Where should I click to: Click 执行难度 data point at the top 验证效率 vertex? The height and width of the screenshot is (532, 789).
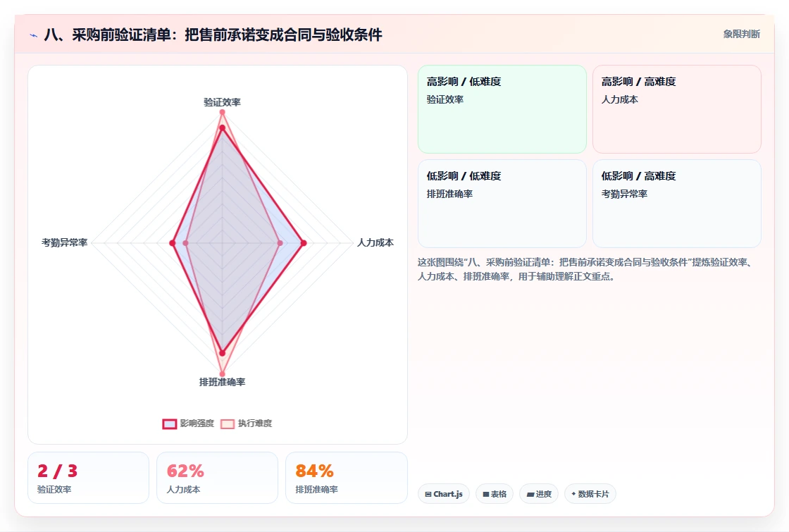[222, 112]
